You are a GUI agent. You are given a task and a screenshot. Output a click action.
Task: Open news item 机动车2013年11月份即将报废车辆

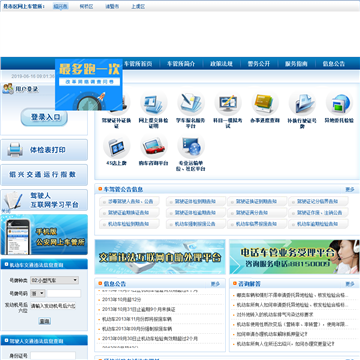click(x=137, y=319)
